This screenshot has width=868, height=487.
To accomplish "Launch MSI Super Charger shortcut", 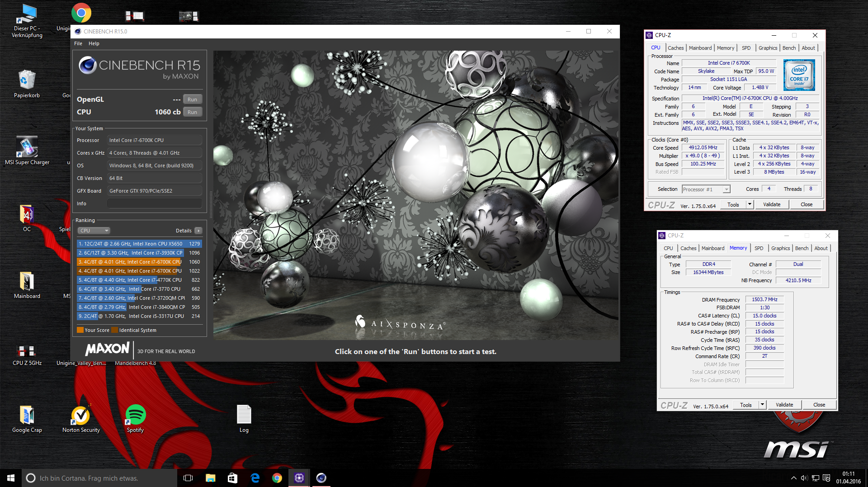I will 27,151.
